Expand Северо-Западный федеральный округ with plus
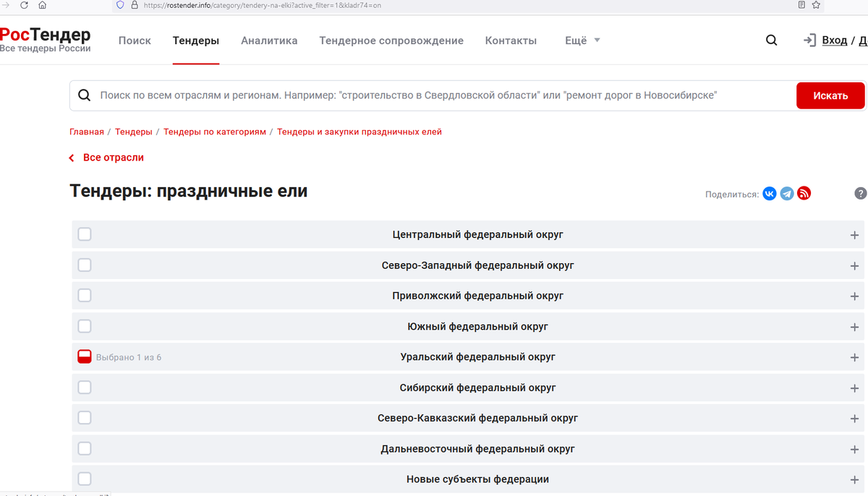 pyautogui.click(x=854, y=265)
